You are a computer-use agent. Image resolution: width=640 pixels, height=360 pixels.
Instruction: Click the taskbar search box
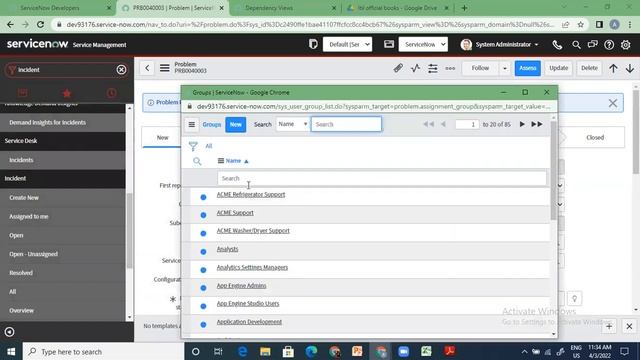103,351
